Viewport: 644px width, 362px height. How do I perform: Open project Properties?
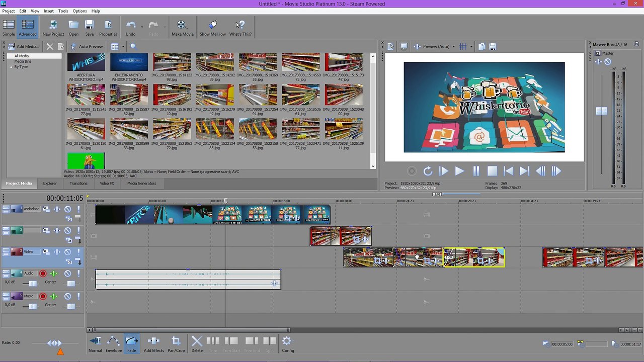pos(108,28)
